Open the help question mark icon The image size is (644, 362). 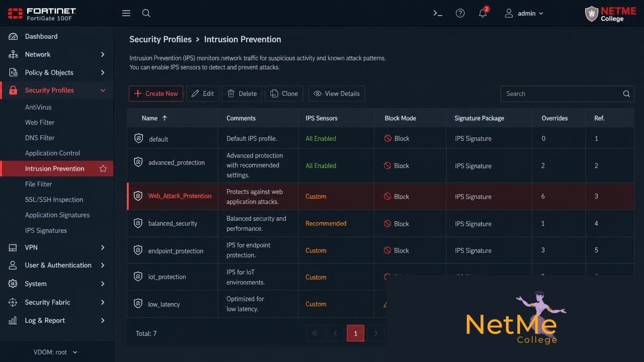pos(460,13)
